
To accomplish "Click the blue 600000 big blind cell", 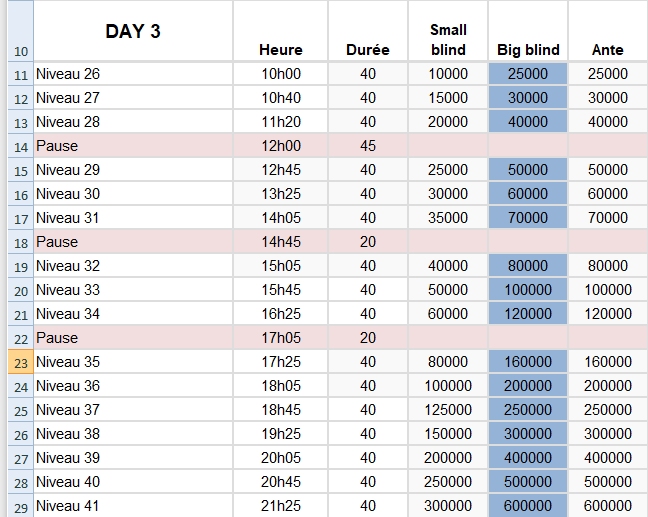I will pyautogui.click(x=528, y=506).
